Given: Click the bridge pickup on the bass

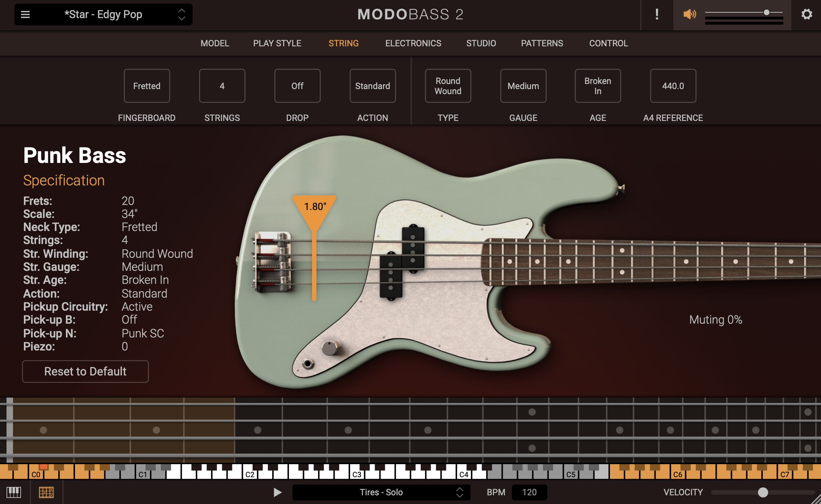Looking at the screenshot, I should point(391,276).
